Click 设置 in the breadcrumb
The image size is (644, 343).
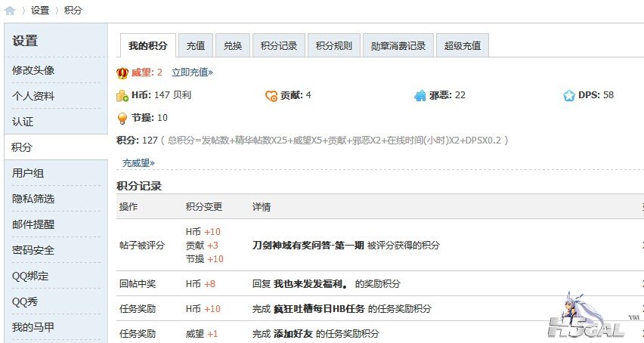pyautogui.click(x=40, y=11)
